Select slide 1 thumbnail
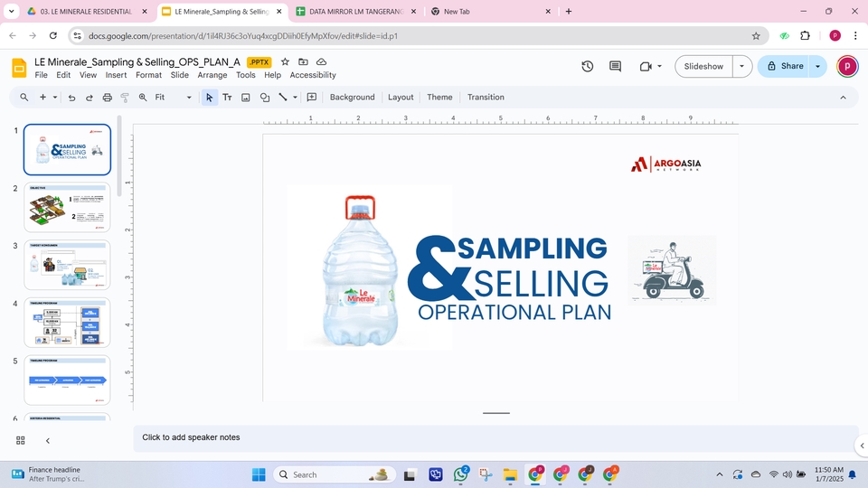The image size is (868, 488). tap(67, 149)
